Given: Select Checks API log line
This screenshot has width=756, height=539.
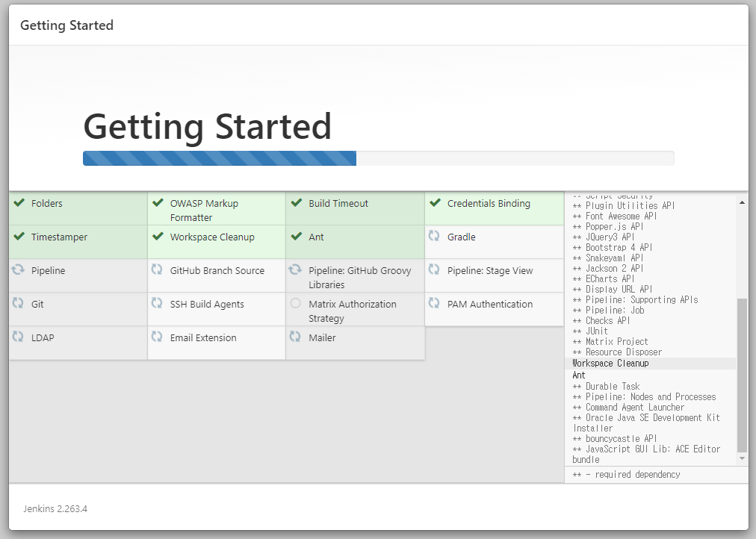Looking at the screenshot, I should (x=601, y=321).
